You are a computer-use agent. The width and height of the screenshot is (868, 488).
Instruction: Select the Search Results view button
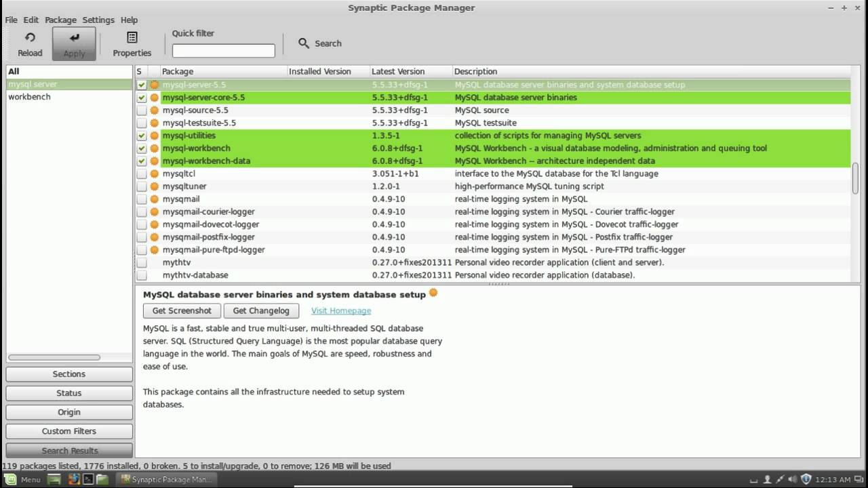[69, 450]
